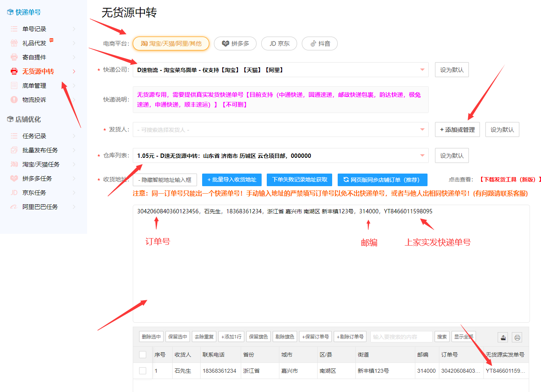Click the table search input field

401,337
